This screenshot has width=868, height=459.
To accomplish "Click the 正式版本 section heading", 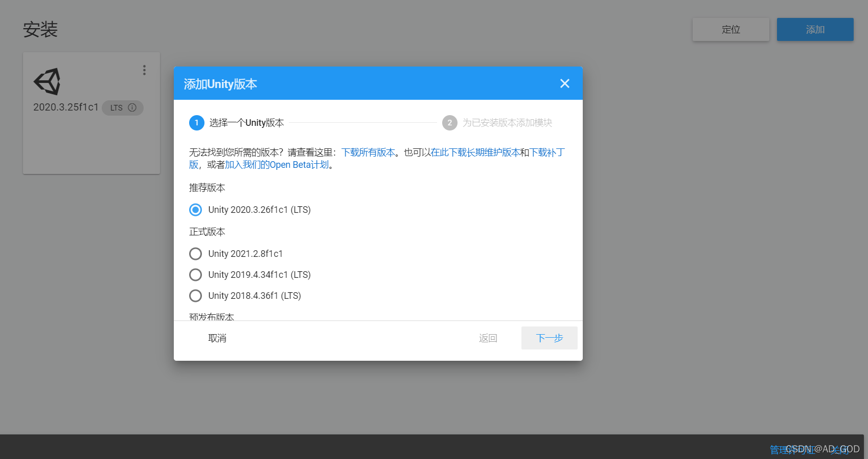I will [207, 232].
